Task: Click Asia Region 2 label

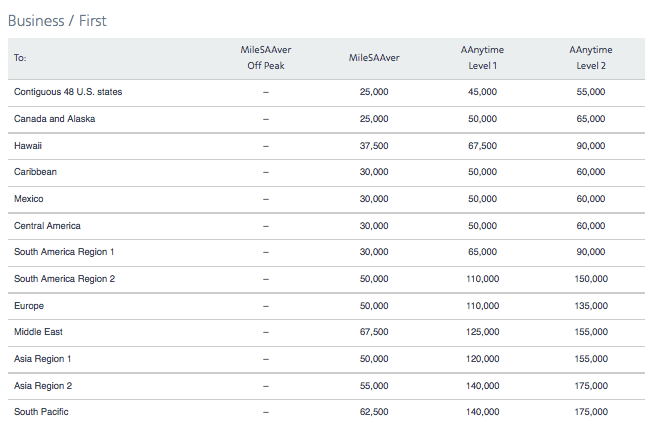Action: (x=43, y=386)
